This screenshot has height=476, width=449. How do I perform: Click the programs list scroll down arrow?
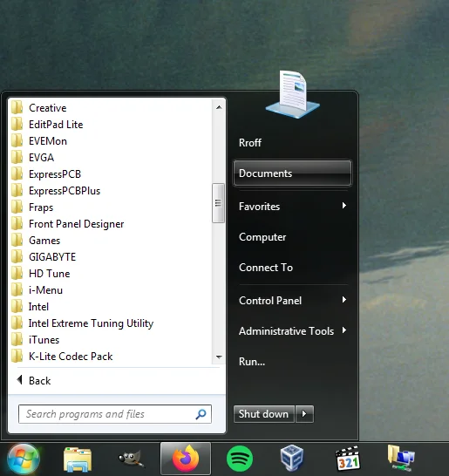click(x=219, y=357)
